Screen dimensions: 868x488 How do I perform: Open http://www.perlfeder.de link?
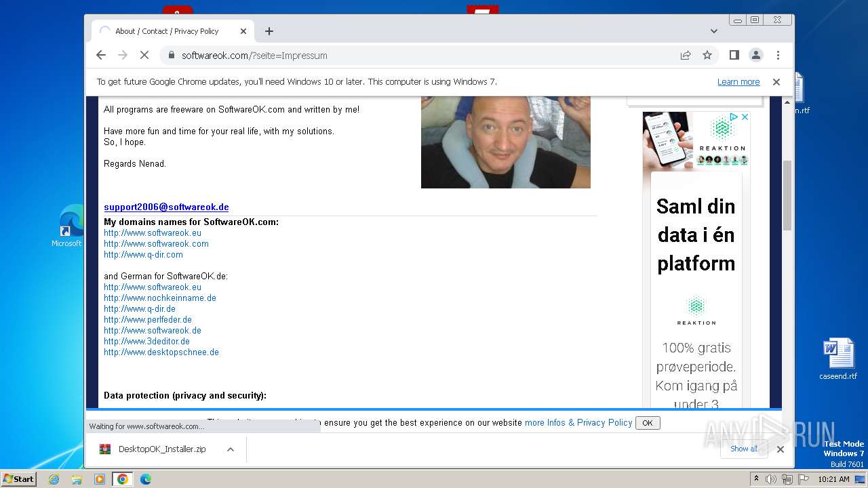[148, 320]
